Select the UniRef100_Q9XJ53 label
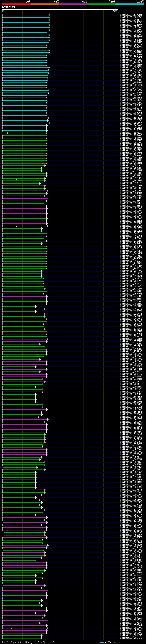 click(x=131, y=635)
